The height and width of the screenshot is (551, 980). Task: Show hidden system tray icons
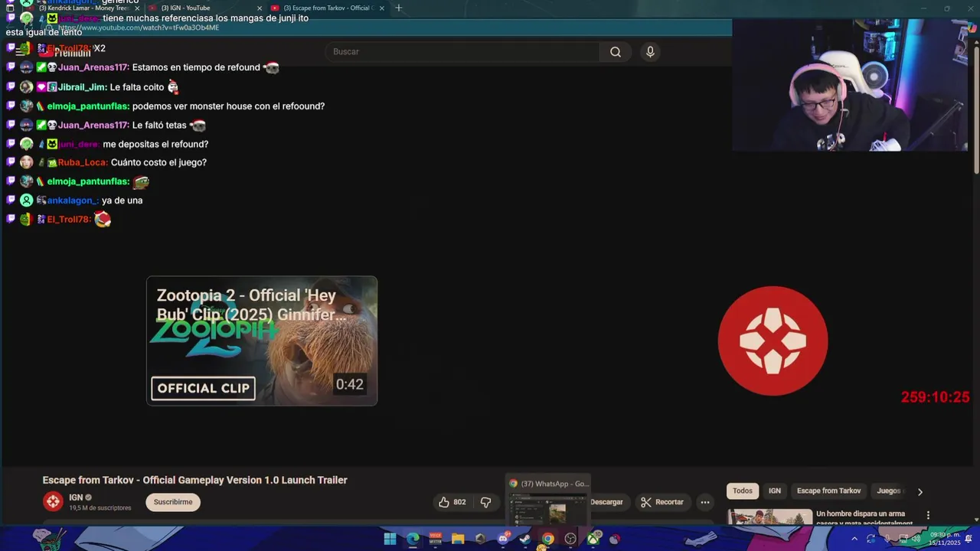point(855,539)
